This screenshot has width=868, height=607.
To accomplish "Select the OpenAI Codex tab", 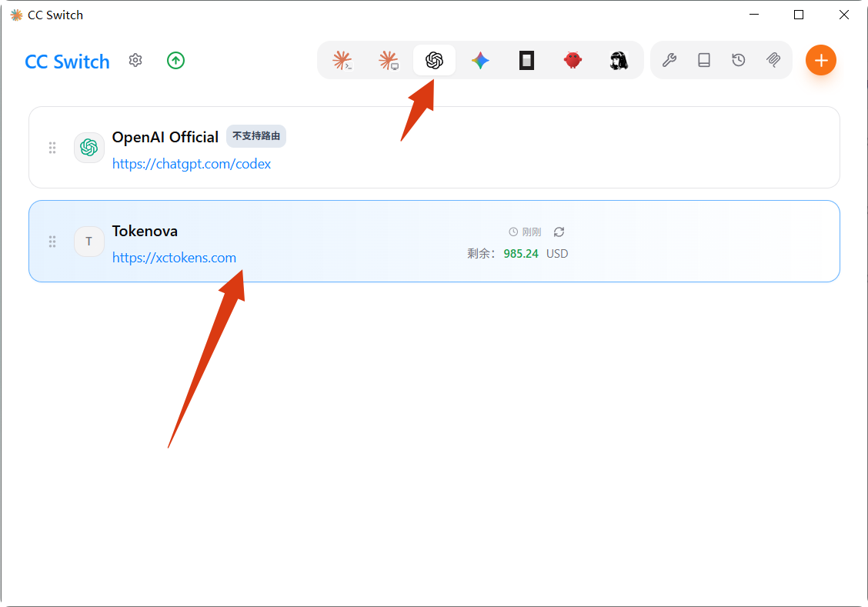I will coord(435,60).
